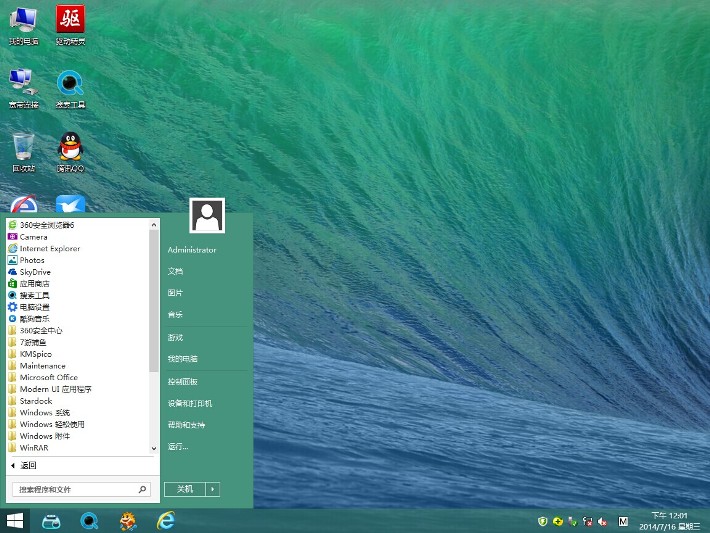This screenshot has width=710, height=533.
Task: Click the user avatar picture in Start menu
Action: [x=207, y=215]
